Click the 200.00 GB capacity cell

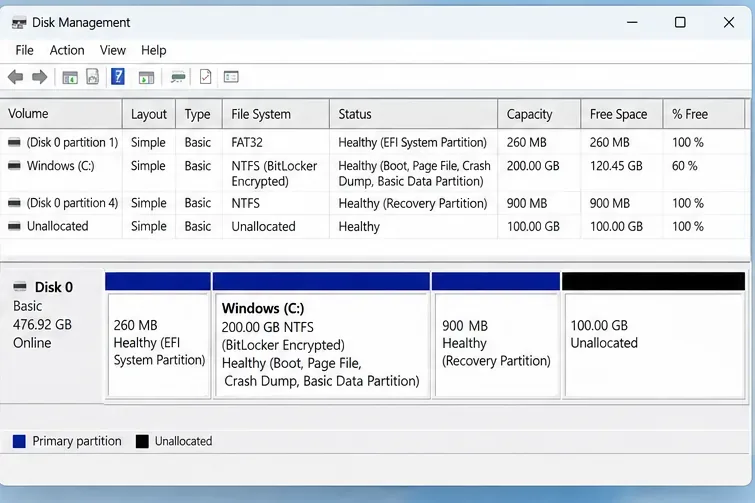tap(533, 166)
